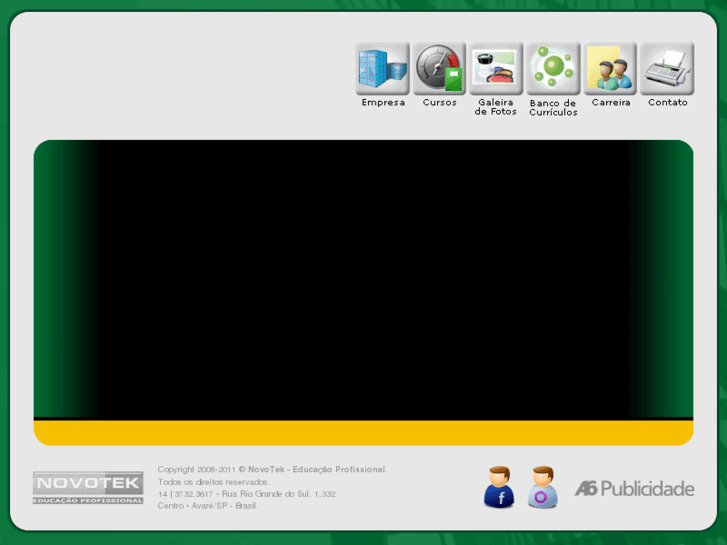Click the Orkut avatar icon
Screen dimensions: 727x545
542,487
